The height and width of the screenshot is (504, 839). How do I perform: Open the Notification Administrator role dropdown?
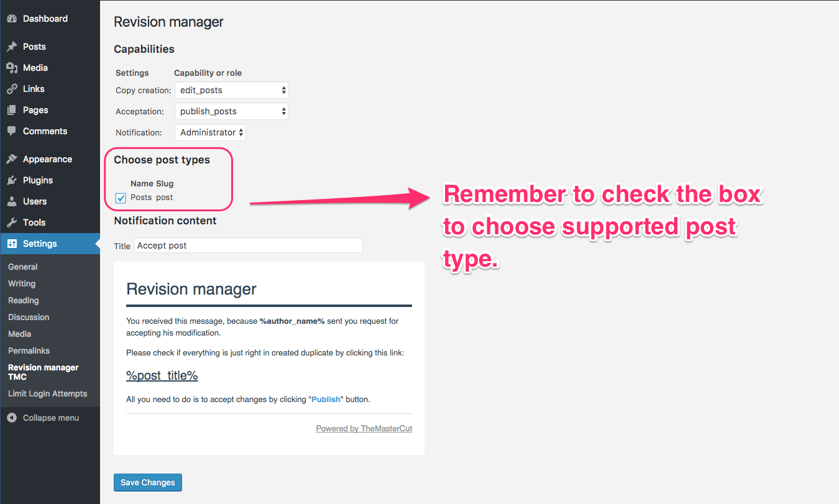point(210,132)
